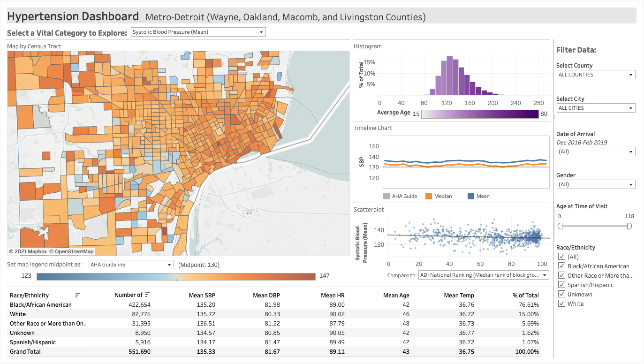644x364 pixels.
Task: Disable the White race filter checkbox
Action: pyautogui.click(x=561, y=303)
